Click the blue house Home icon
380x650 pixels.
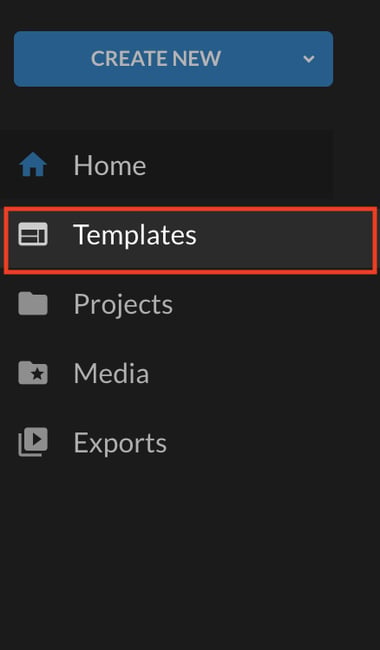tap(33, 165)
